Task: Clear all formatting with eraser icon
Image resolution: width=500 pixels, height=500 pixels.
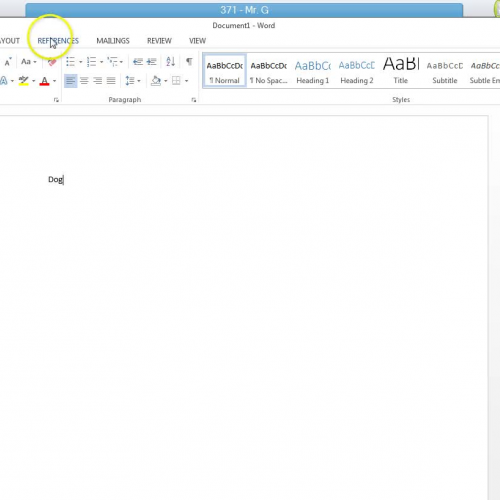Action: pyautogui.click(x=52, y=62)
